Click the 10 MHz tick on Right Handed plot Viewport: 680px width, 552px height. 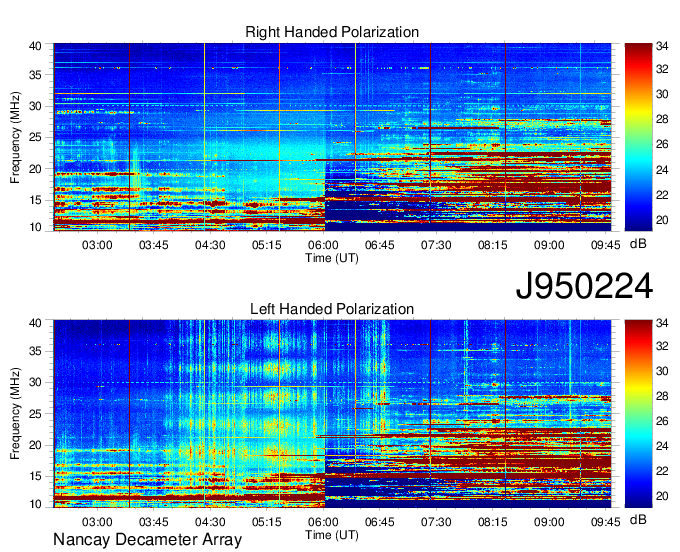36,227
